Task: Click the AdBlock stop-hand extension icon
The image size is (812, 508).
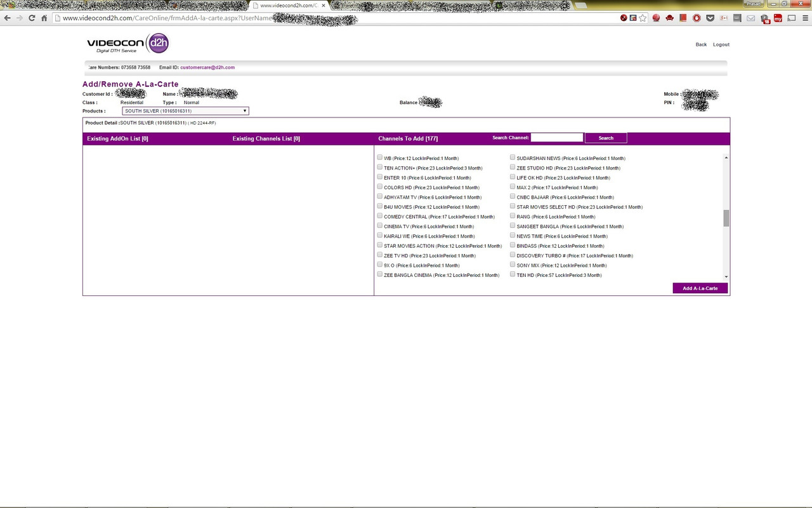Action: [x=697, y=18]
